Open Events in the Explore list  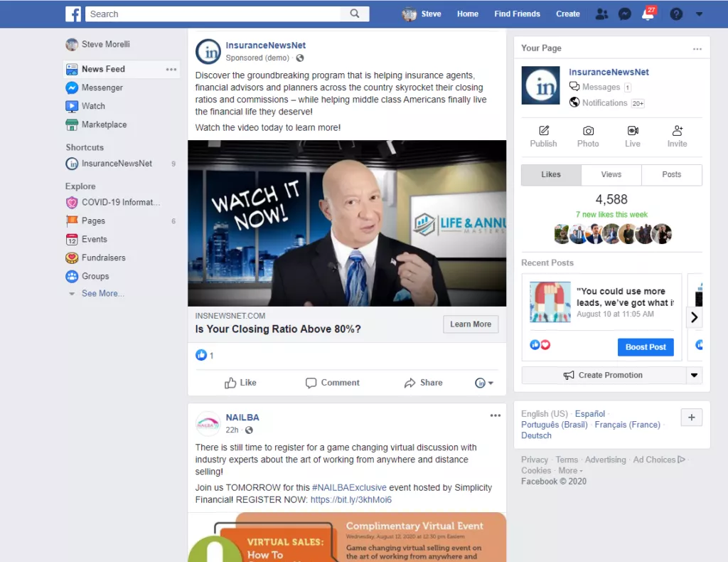coord(95,239)
